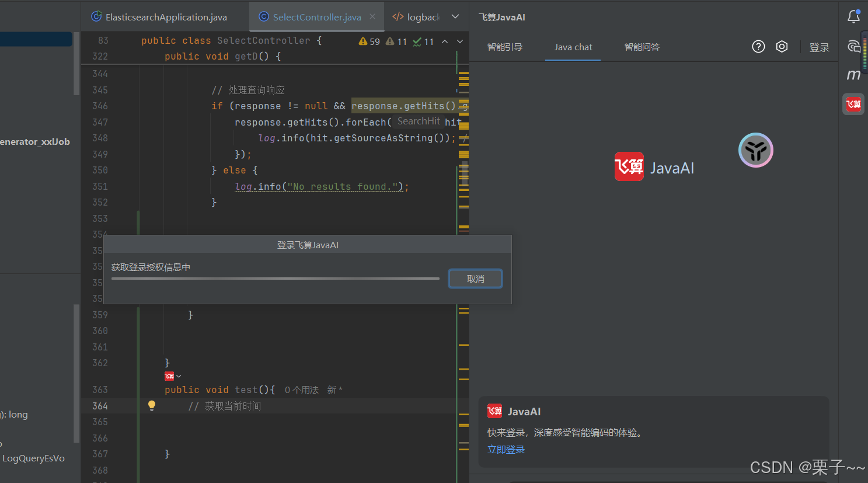Click the 处理查询响应 comment line

248,90
